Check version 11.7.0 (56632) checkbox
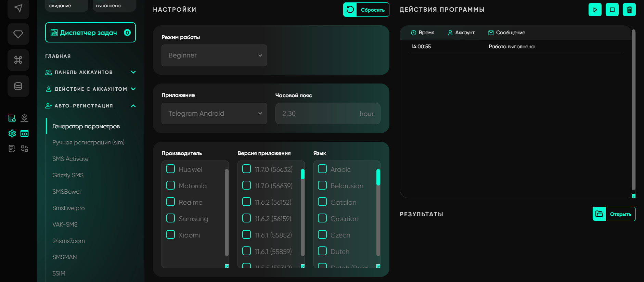Viewport: 644px width, 282px height. (246, 169)
